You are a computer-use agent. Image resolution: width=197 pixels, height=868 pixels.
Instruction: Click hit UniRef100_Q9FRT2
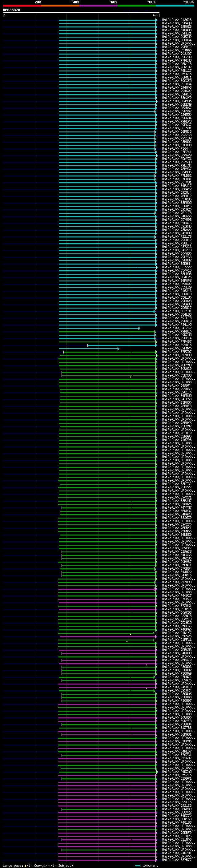click(177, 47)
